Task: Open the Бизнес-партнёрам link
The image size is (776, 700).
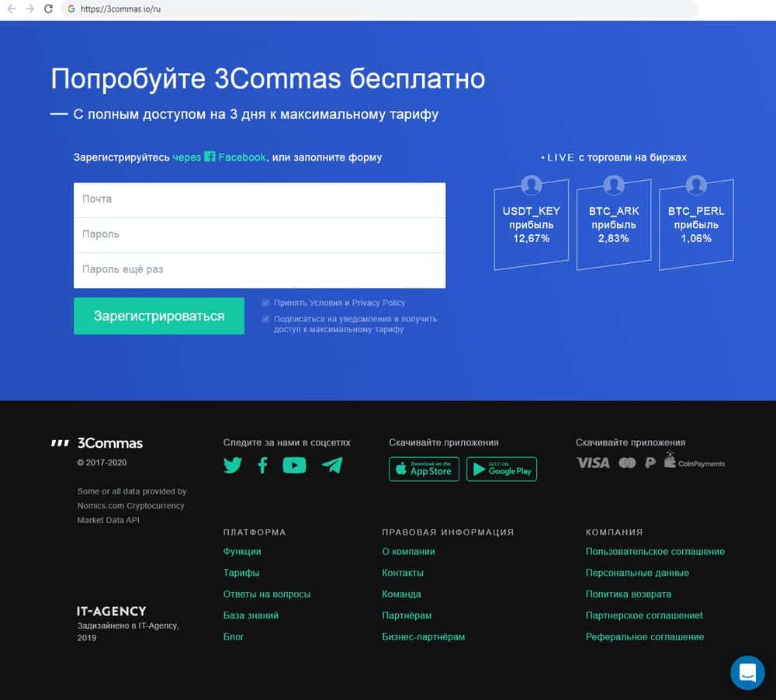Action: [x=424, y=636]
